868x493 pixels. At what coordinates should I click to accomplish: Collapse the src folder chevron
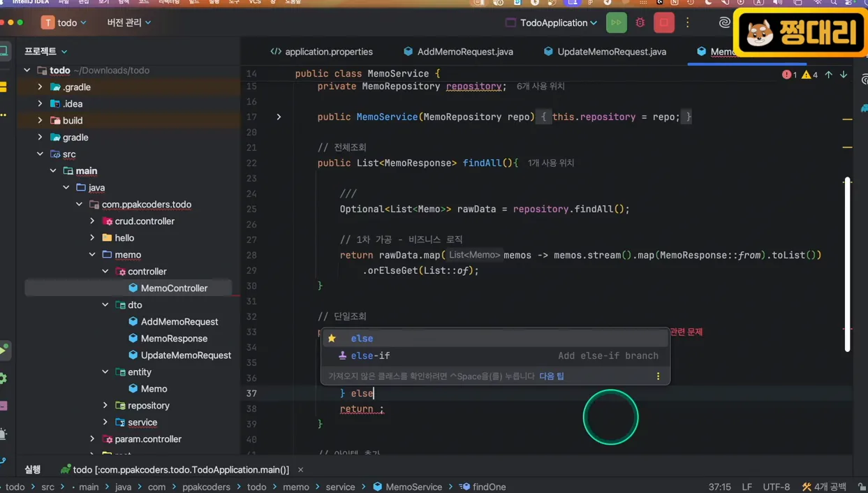click(40, 154)
